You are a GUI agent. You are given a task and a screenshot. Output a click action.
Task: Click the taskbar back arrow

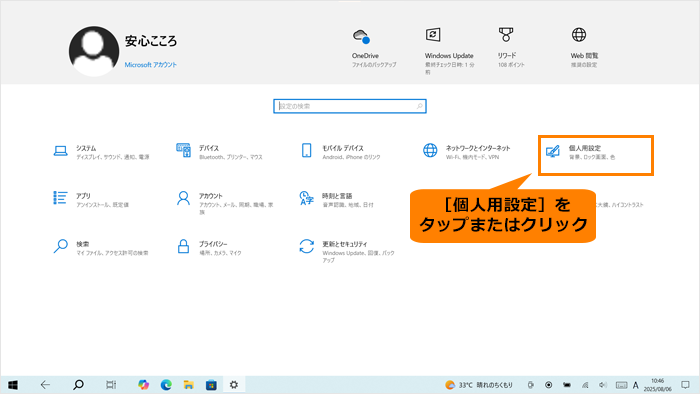(x=45, y=385)
